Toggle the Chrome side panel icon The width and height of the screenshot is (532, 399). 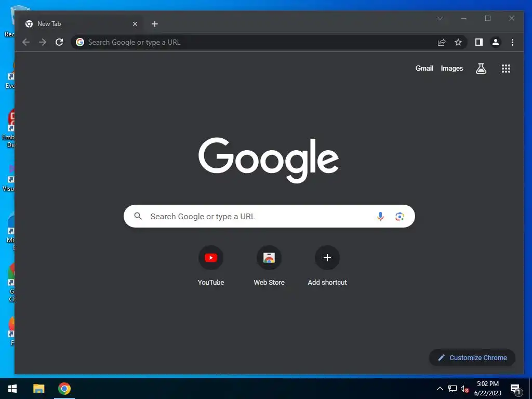478,42
